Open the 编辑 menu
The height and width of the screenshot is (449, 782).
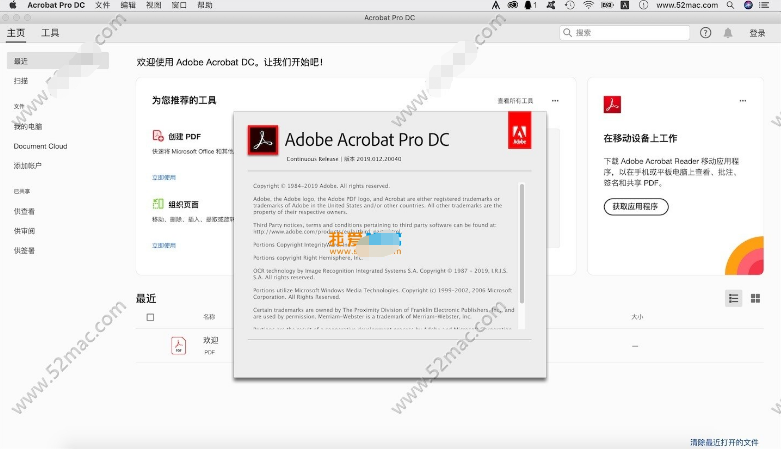[x=128, y=5]
